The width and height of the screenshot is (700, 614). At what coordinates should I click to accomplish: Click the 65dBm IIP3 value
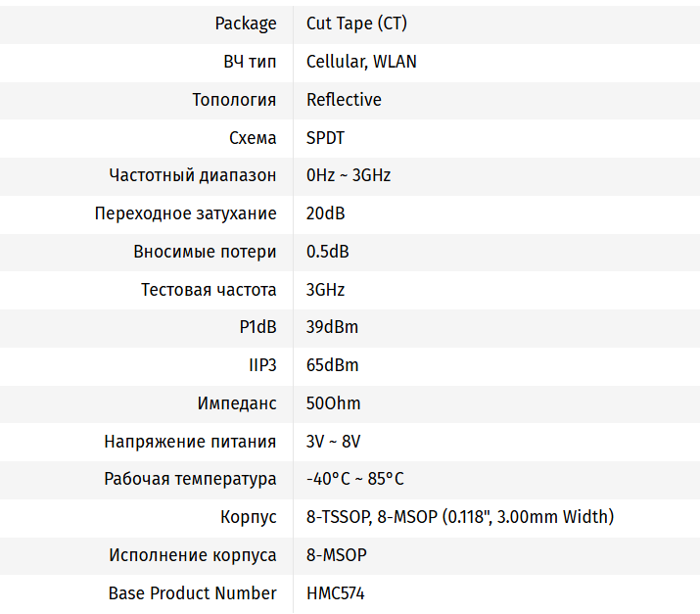pos(332,365)
